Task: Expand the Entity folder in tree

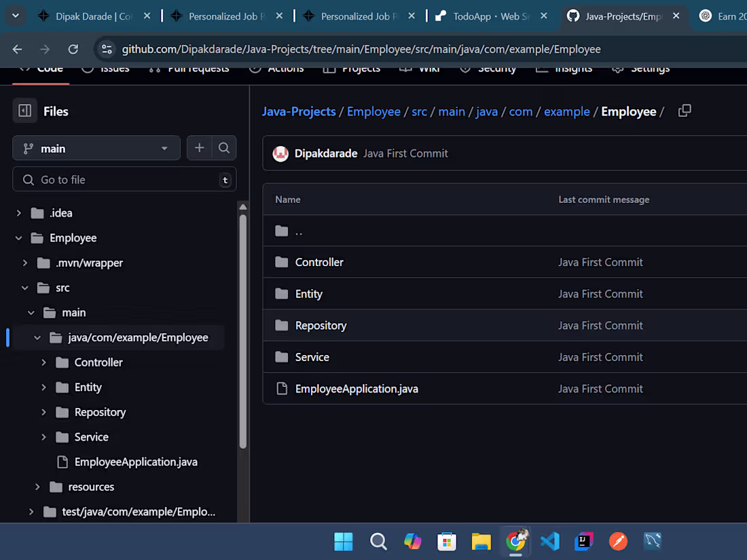Action: coord(43,387)
